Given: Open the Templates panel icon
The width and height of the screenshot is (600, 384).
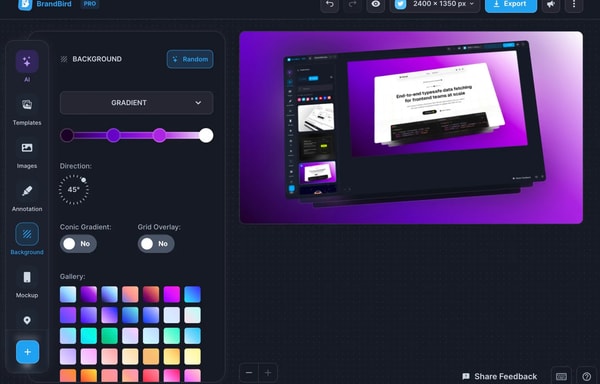Looking at the screenshot, I should [x=27, y=104].
